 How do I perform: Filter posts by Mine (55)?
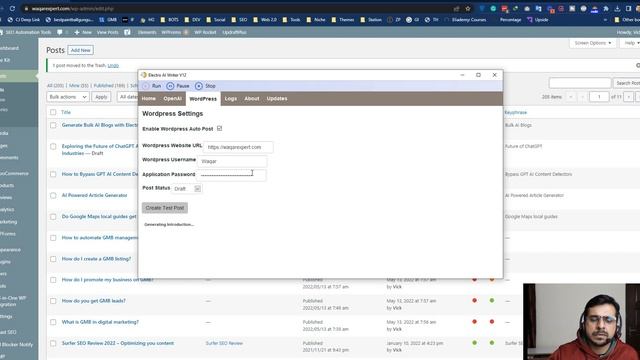pos(79,86)
